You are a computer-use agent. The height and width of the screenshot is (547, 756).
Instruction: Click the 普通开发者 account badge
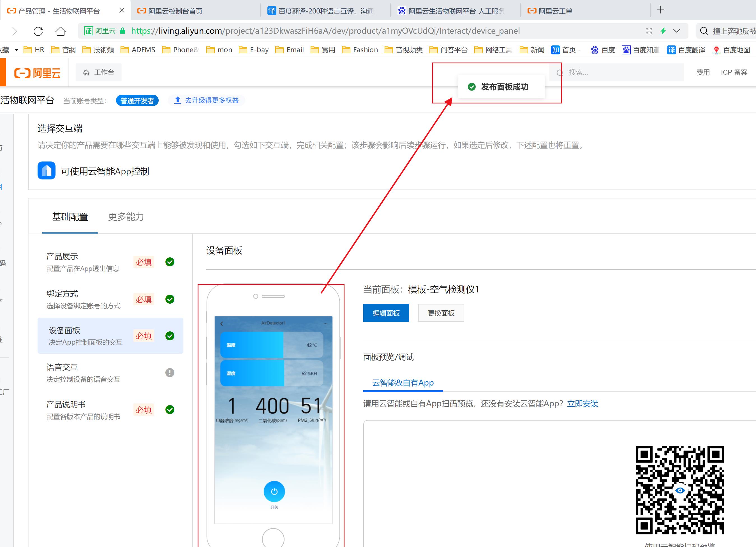[137, 100]
